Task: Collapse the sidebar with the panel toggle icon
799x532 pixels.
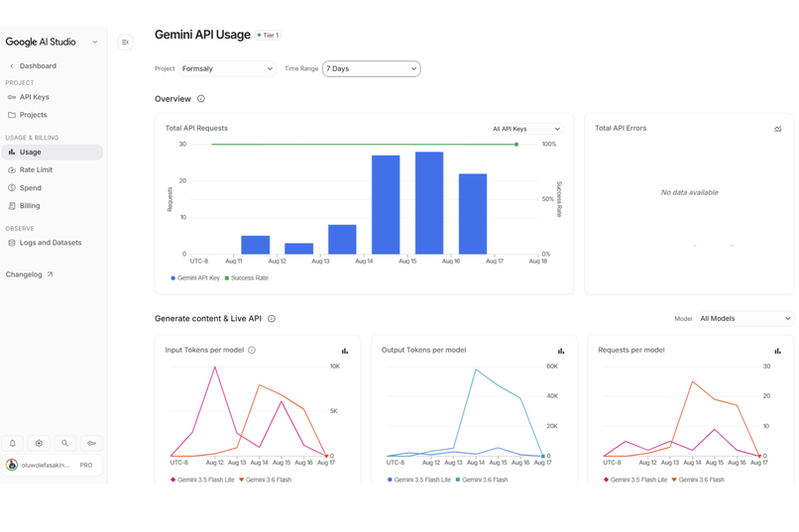Action: 125,43
